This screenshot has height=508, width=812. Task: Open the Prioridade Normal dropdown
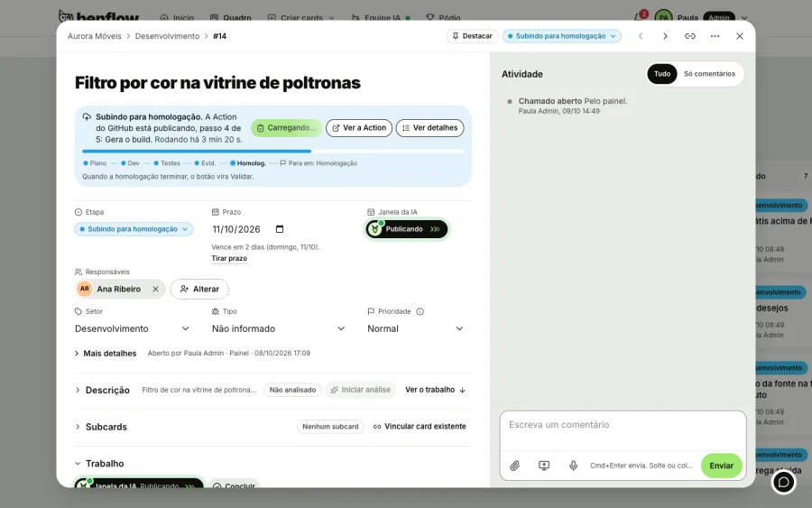point(415,328)
